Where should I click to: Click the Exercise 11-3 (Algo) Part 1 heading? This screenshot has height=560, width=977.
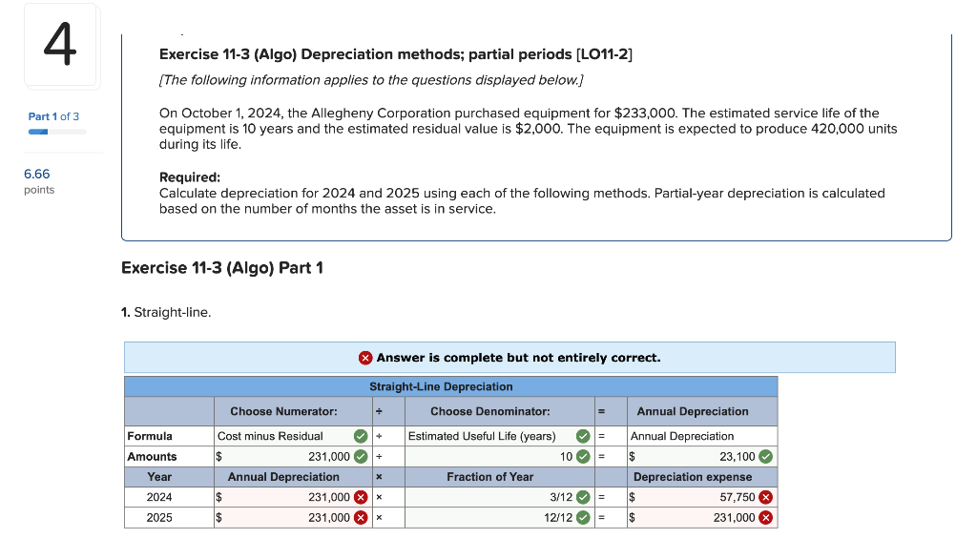pyautogui.click(x=222, y=268)
